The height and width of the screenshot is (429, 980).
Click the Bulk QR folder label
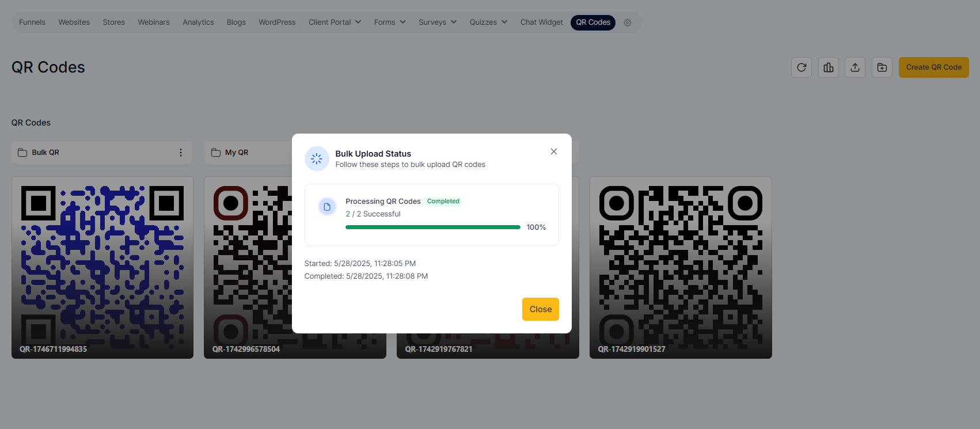click(45, 153)
